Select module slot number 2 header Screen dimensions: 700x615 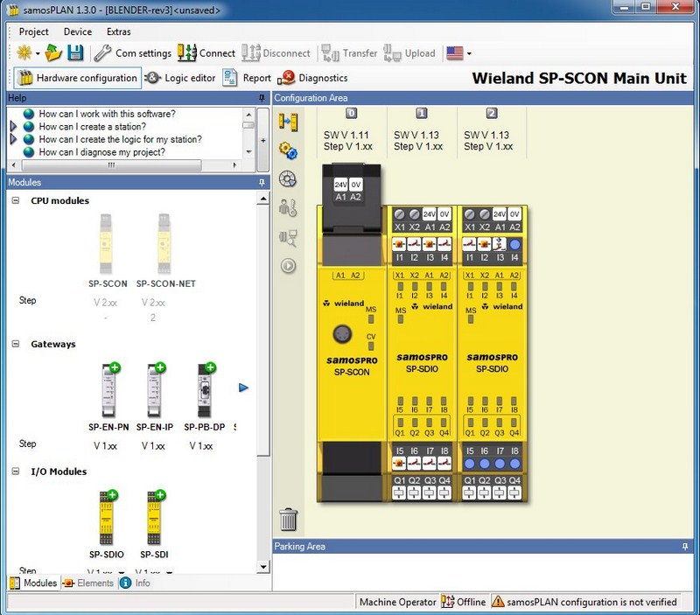pos(492,114)
